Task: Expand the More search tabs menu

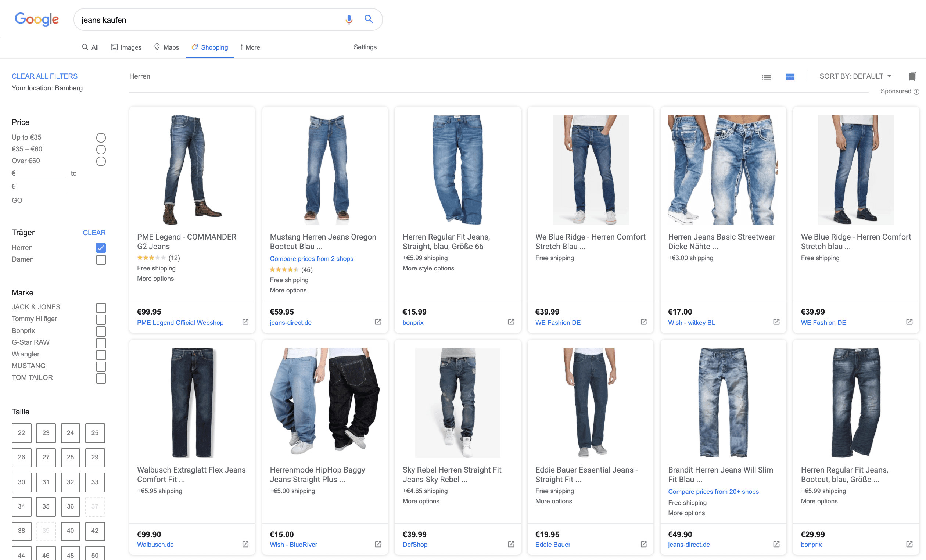Action: click(x=250, y=47)
